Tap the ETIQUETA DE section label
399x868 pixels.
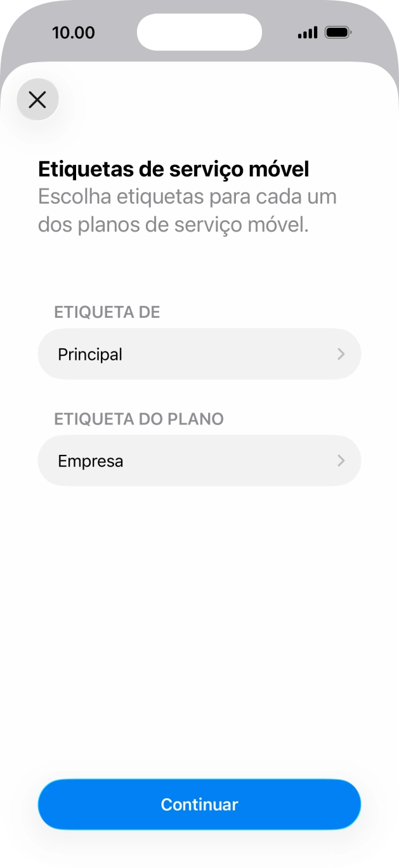tap(107, 312)
